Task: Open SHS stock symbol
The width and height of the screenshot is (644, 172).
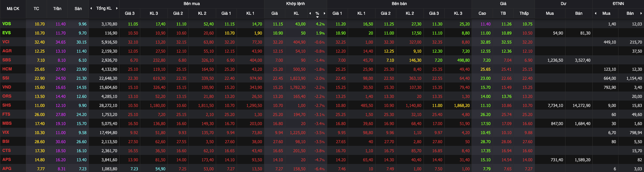Action: pyautogui.click(x=7, y=105)
